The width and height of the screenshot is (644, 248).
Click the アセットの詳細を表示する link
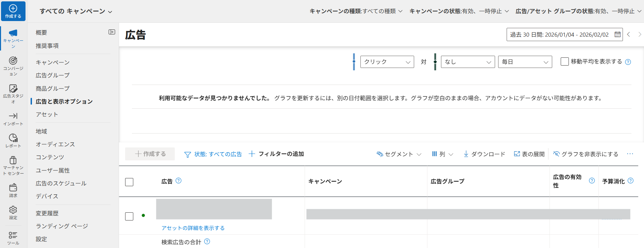193,228
